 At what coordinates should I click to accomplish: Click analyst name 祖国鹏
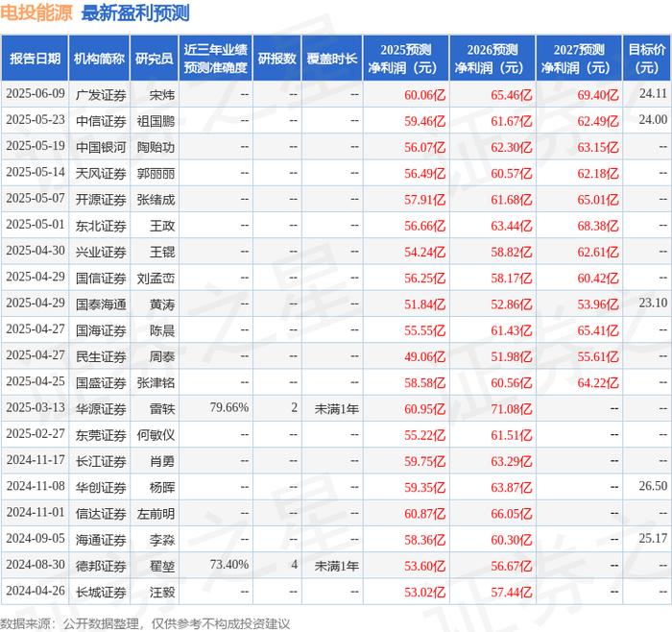coord(156,121)
